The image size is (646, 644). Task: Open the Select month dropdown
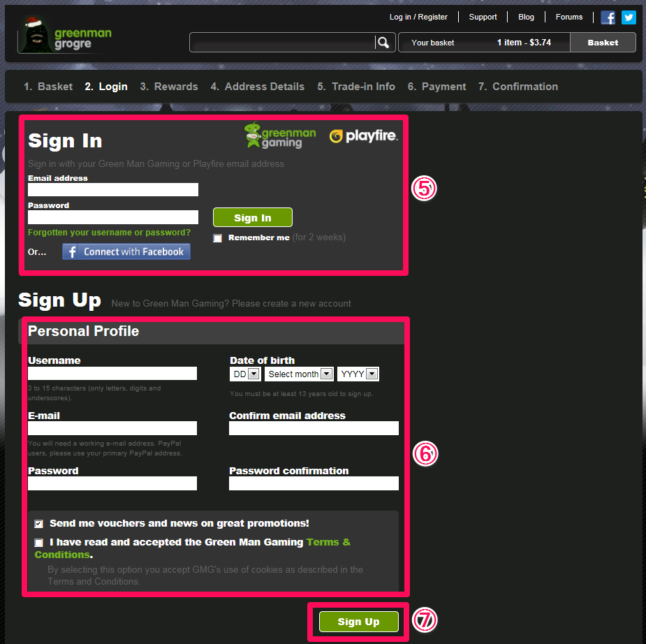299,374
